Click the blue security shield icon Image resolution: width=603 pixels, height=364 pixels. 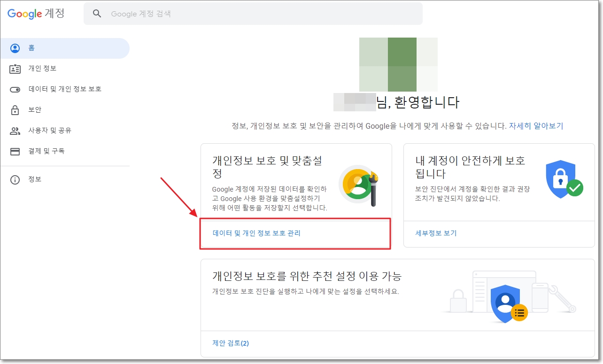pyautogui.click(x=564, y=179)
